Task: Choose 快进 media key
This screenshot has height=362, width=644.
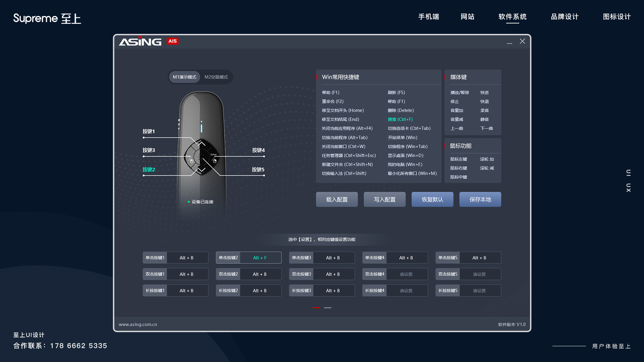Action: (x=484, y=93)
